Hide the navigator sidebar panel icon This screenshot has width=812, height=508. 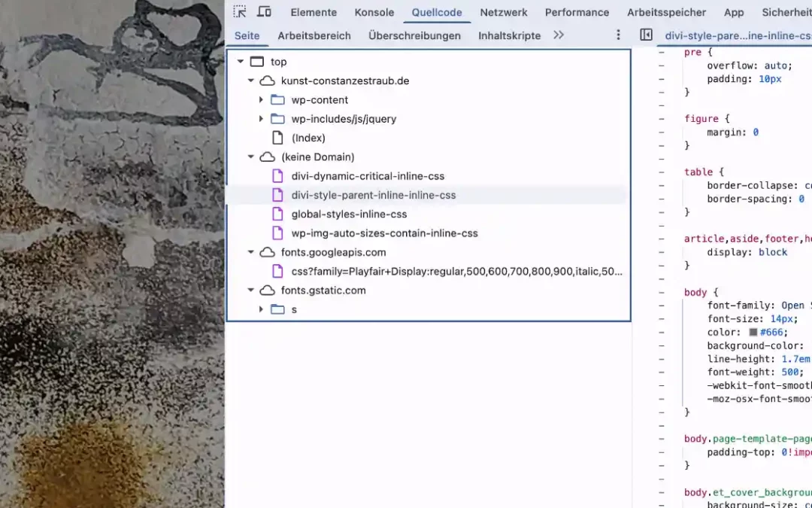(x=646, y=35)
